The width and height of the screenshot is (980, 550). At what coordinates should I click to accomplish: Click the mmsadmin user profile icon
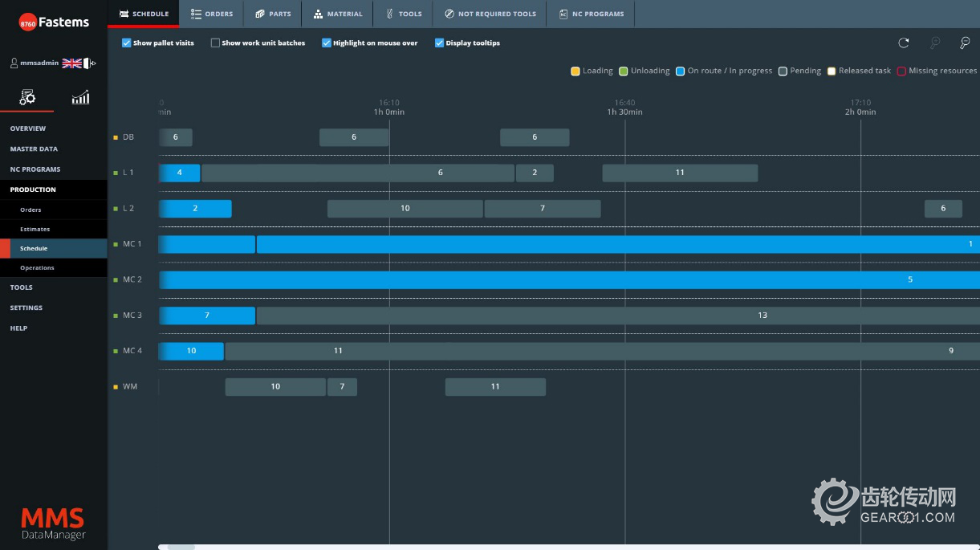click(x=14, y=63)
